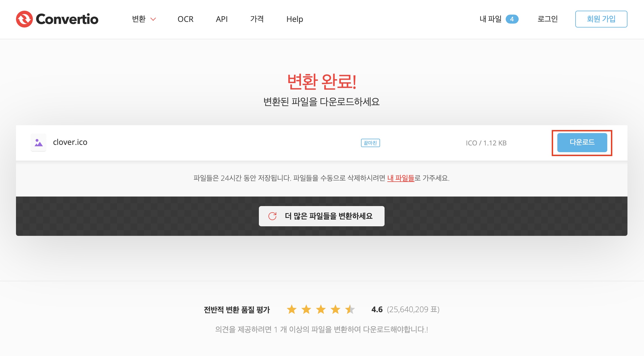The width and height of the screenshot is (644, 356).
Task: Click the 변환된 파일을 다운로드하세요 subtitle
Action: [321, 102]
